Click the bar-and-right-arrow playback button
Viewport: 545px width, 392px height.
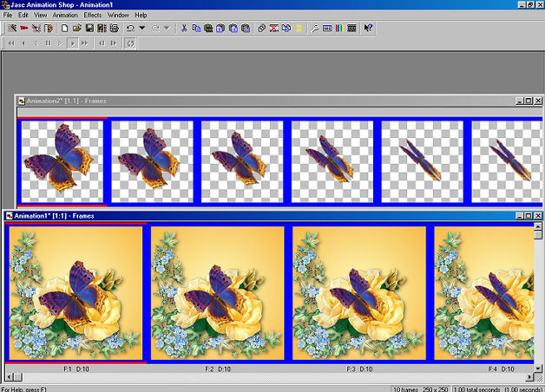point(114,43)
